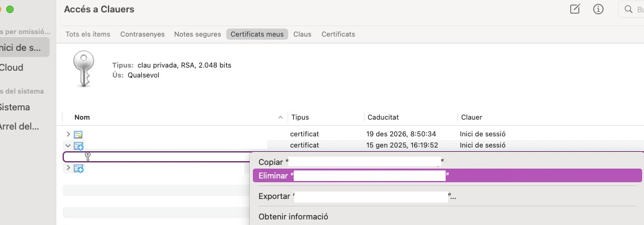The width and height of the screenshot is (644, 225).
Task: Click certificate icon of 15 gen 2025 row
Action: pyautogui.click(x=79, y=146)
